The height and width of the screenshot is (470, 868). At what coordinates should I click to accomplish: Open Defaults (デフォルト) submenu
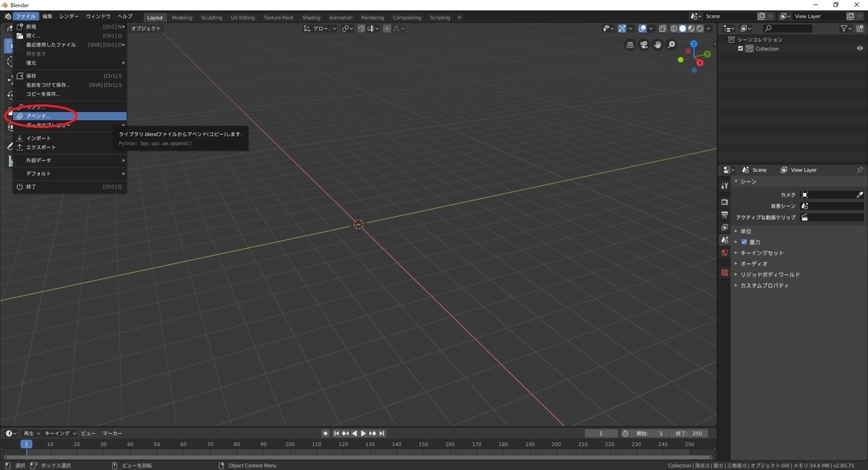(x=69, y=174)
